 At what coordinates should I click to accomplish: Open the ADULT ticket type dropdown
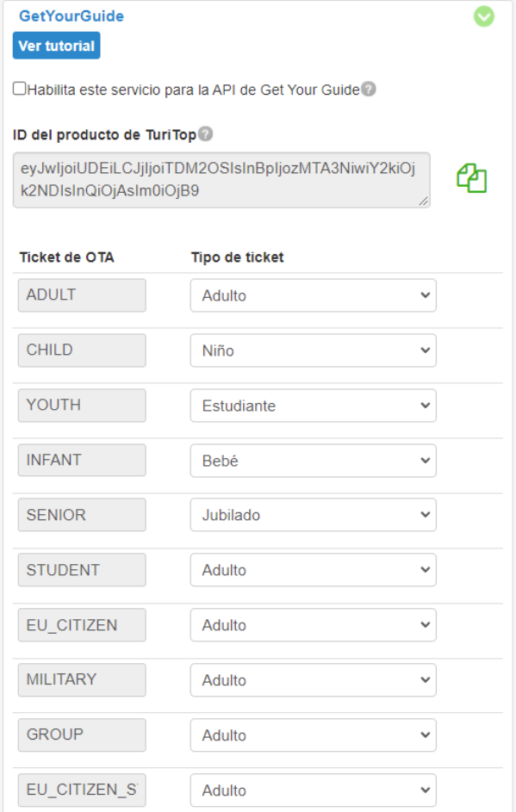point(313,295)
